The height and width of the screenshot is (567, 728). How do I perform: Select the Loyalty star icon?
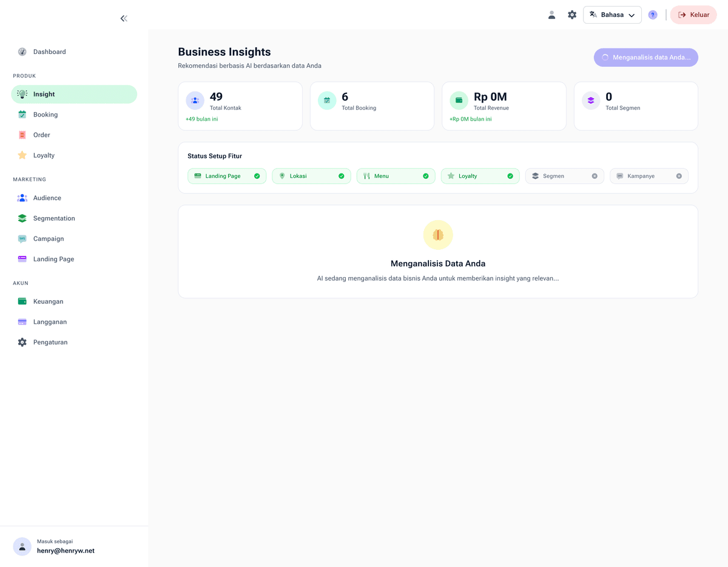(22, 155)
